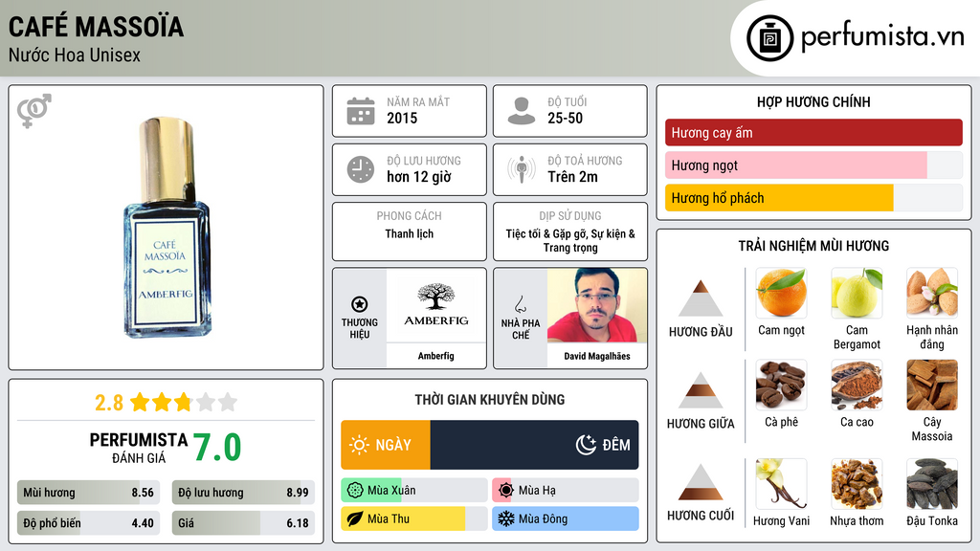Click the Hương cay ấm red bar
Image resolution: width=980 pixels, height=551 pixels.
click(813, 132)
